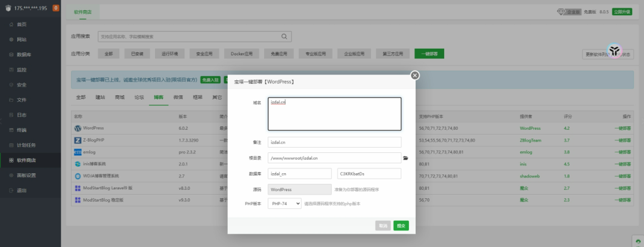Switch to 博客 sub-tab
Image resolution: width=644 pixels, height=247 pixels.
[159, 98]
